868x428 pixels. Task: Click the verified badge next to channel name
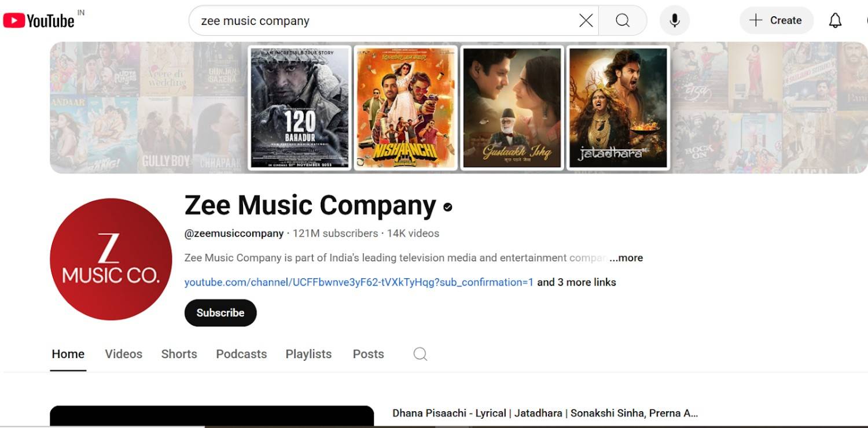(446, 206)
